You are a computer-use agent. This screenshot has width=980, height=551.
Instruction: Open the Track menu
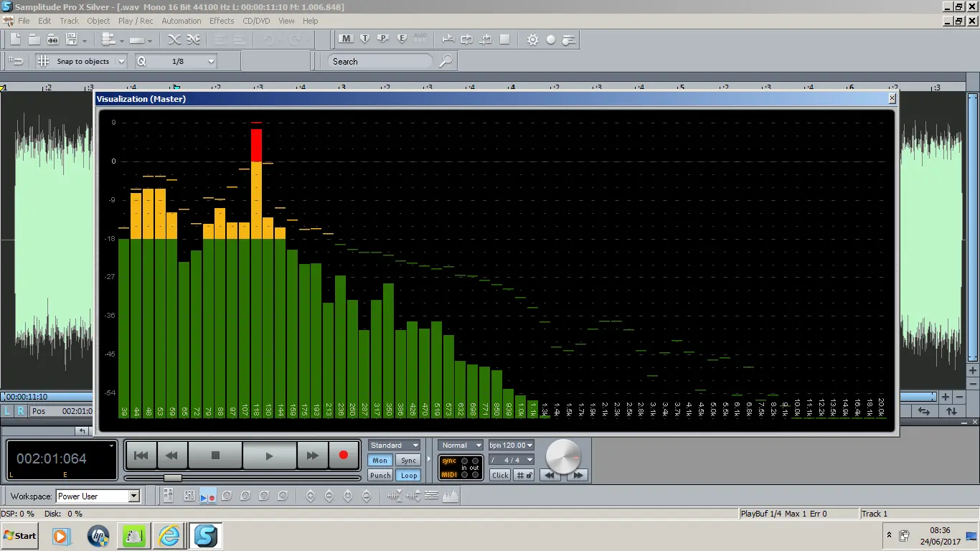[70, 21]
